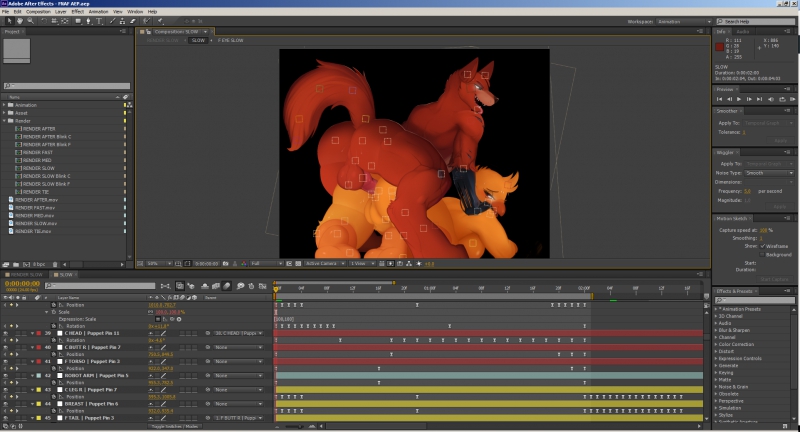Select the Puppet Pin tool
This screenshot has height=432, width=800.
tap(160, 19)
